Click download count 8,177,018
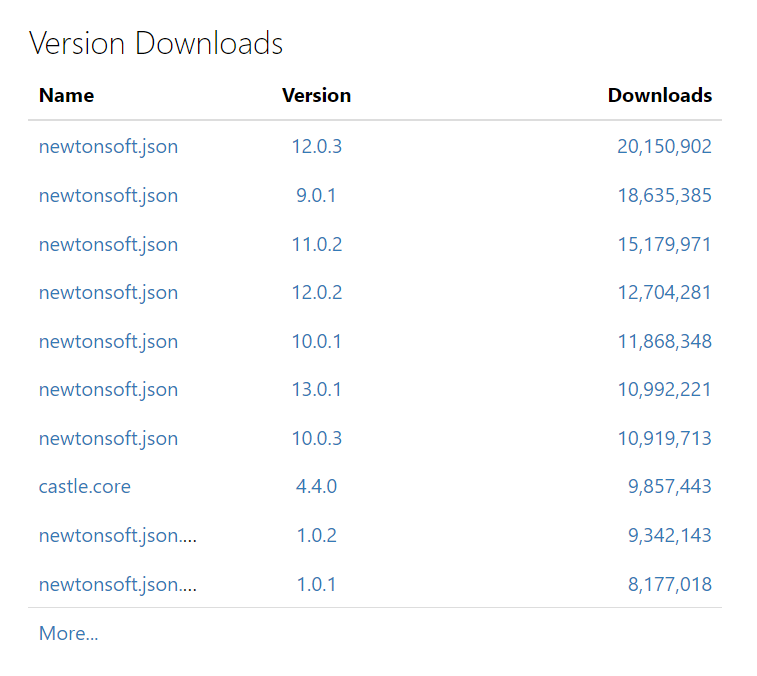 coord(670,584)
